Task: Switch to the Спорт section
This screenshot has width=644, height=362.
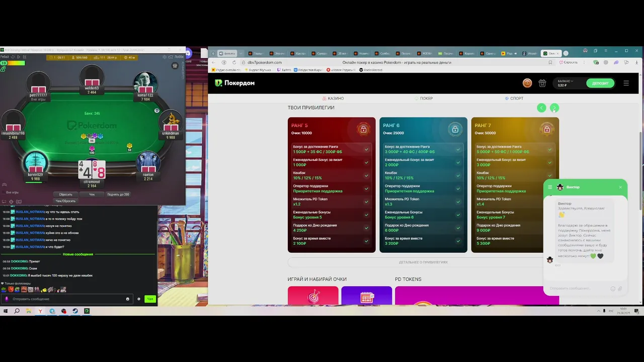Action: 514,99
